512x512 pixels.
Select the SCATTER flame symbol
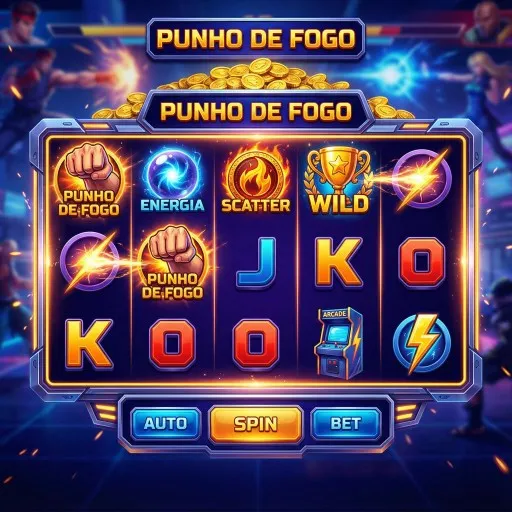pyautogui.click(x=256, y=179)
